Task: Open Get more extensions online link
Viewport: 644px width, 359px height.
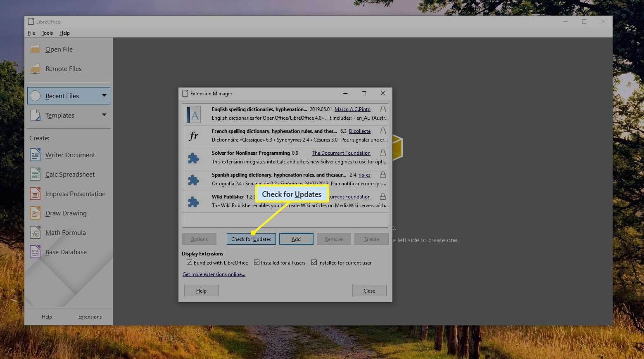Action: click(x=214, y=274)
